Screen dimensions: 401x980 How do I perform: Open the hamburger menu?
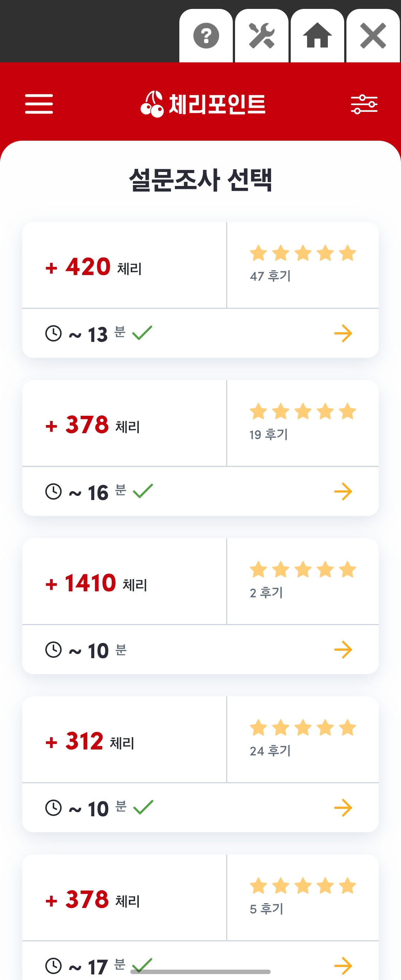coord(39,104)
